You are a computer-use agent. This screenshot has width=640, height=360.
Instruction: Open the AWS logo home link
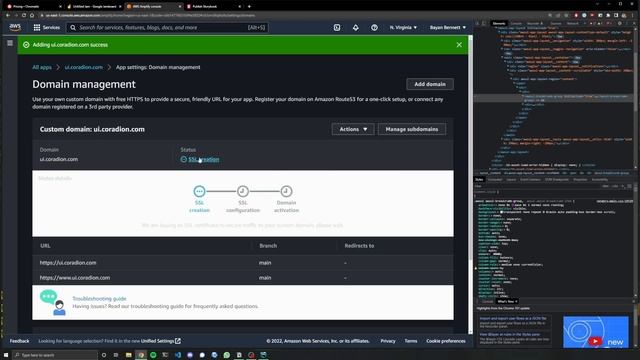click(x=15, y=27)
